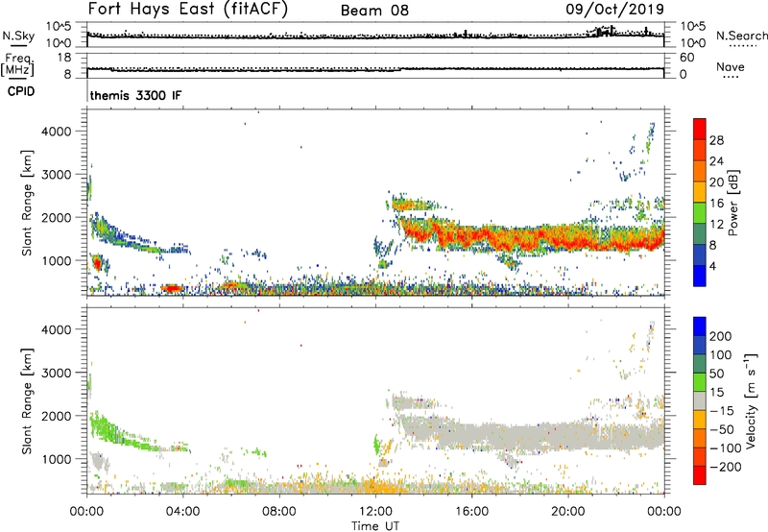
Task: Click the Time UT axis title
Action: [x=375, y=525]
